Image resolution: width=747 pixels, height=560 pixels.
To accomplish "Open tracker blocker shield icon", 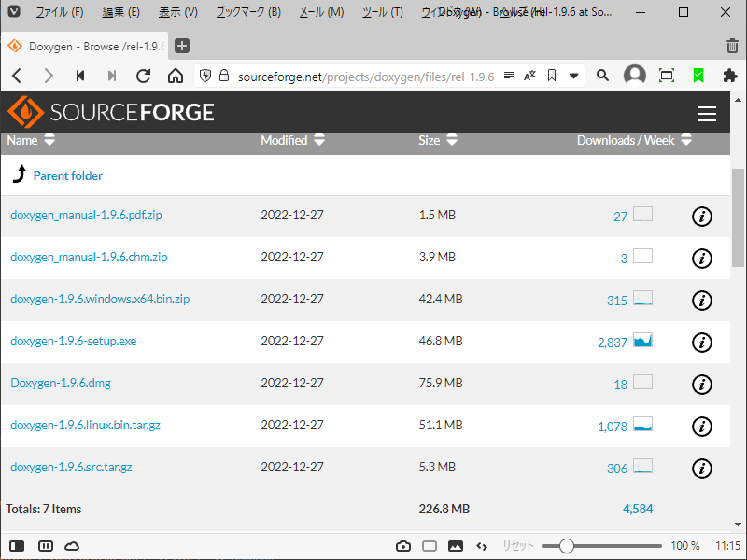I will click(205, 76).
